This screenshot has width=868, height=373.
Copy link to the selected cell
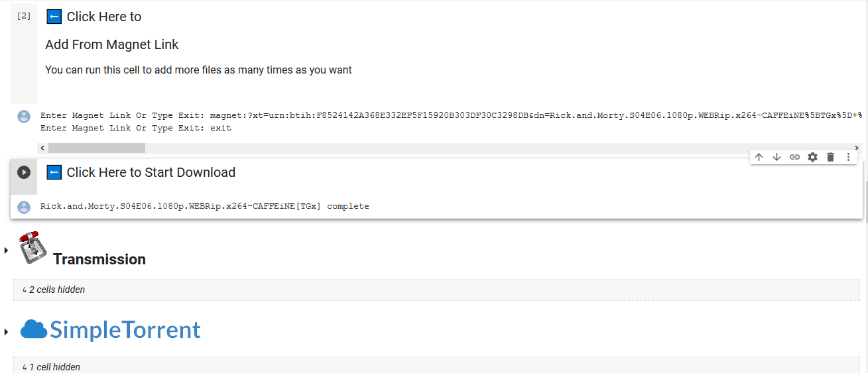pyautogui.click(x=794, y=157)
